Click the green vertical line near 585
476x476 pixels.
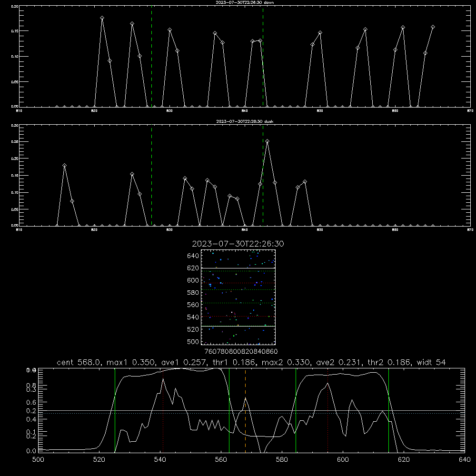(x=296, y=410)
